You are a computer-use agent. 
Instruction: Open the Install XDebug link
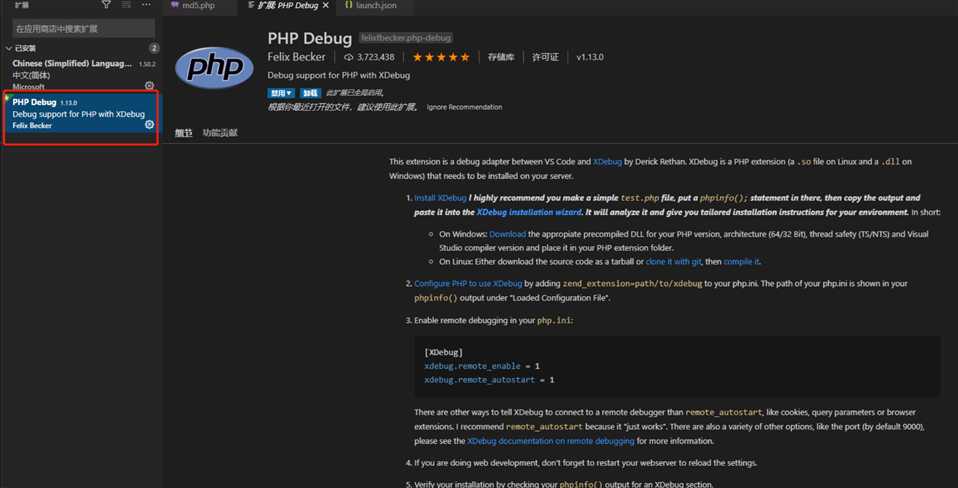440,198
